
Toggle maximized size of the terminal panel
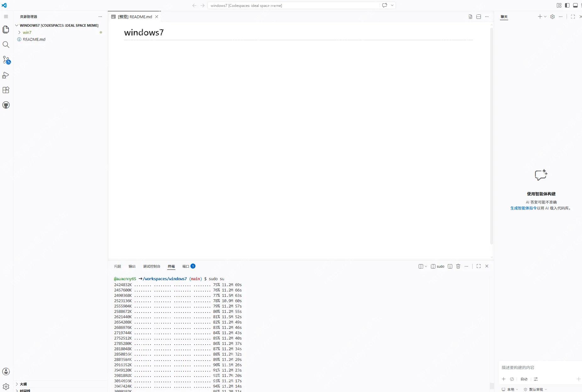[479, 266]
